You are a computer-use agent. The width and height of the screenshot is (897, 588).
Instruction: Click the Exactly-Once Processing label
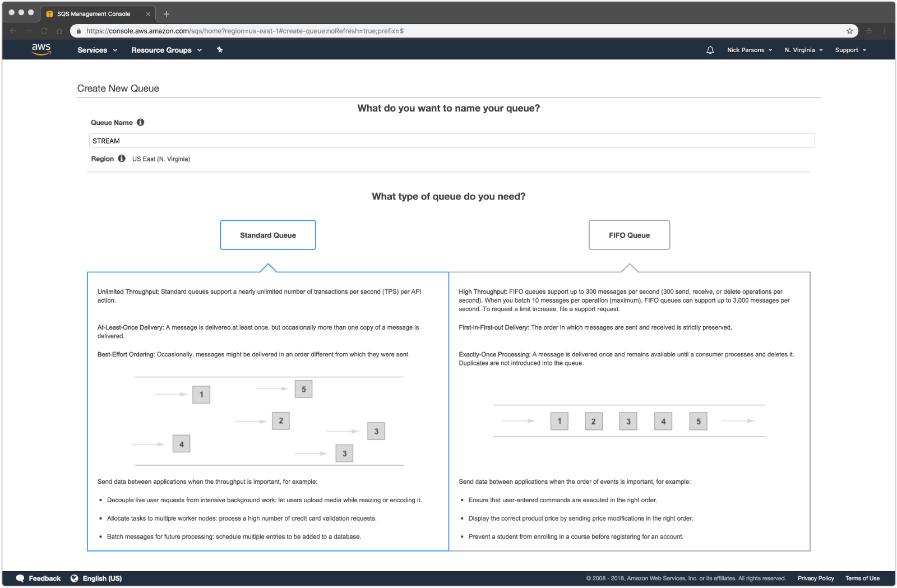[495, 354]
